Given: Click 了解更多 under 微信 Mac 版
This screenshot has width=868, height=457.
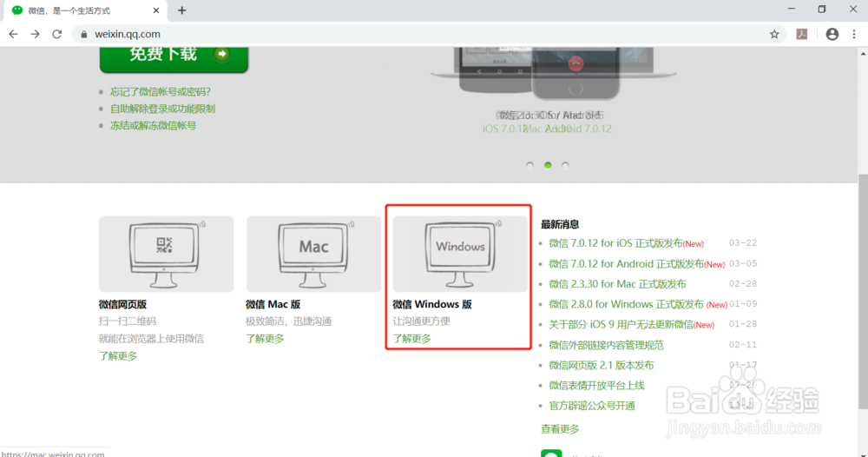Looking at the screenshot, I should pyautogui.click(x=265, y=339).
